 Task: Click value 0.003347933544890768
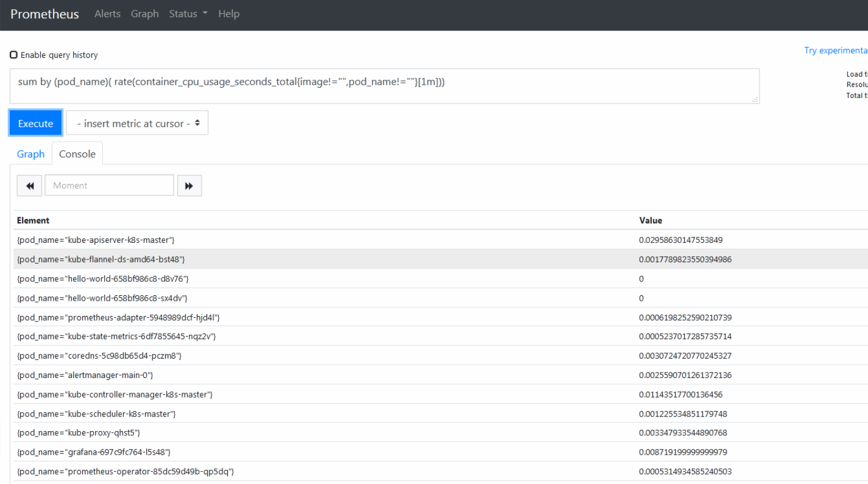pyautogui.click(x=683, y=433)
